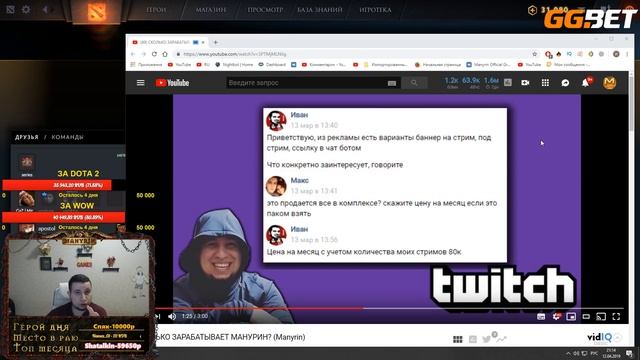Close the current YouTube browser tab
This screenshot has height=360, width=640.
(x=203, y=42)
